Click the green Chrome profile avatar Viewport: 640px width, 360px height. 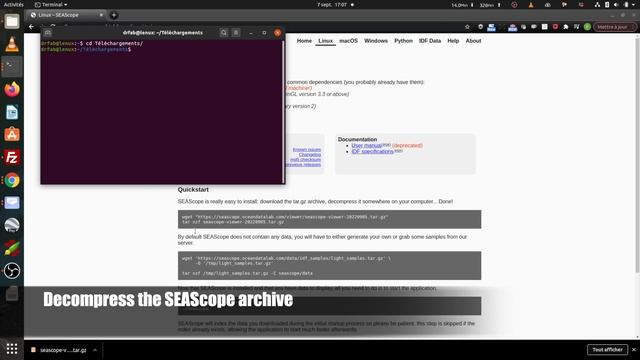coord(587,27)
